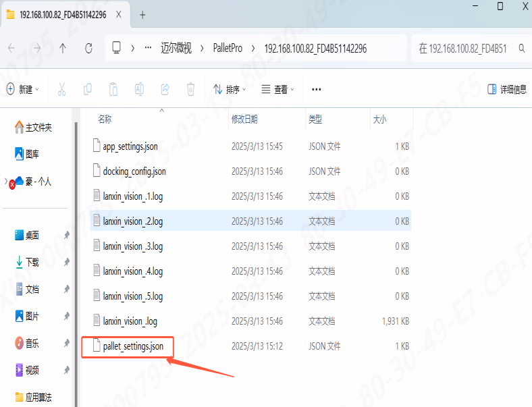532x407 pixels.
Task: Sort by the 类型 column header
Action: pyautogui.click(x=315, y=119)
